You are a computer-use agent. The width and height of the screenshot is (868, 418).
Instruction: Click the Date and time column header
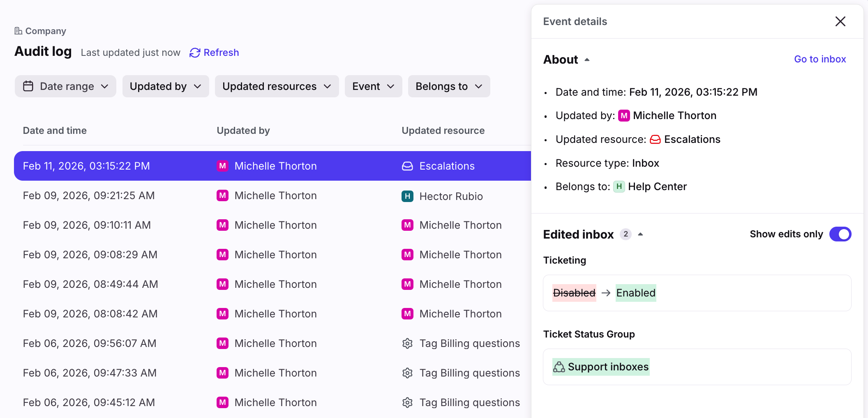pyautogui.click(x=55, y=131)
